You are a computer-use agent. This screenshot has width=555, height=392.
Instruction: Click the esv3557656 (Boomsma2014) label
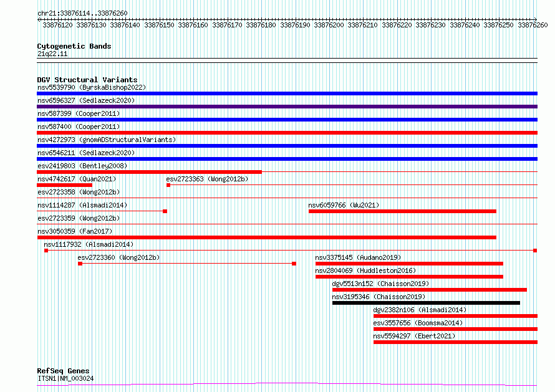[418, 323]
